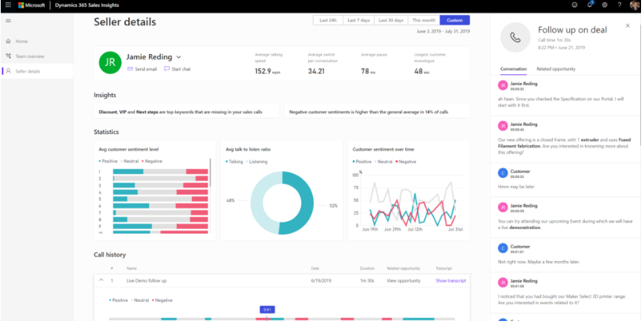Select the Conversation tab
Image resolution: width=644 pixels, height=324 pixels.
point(514,69)
